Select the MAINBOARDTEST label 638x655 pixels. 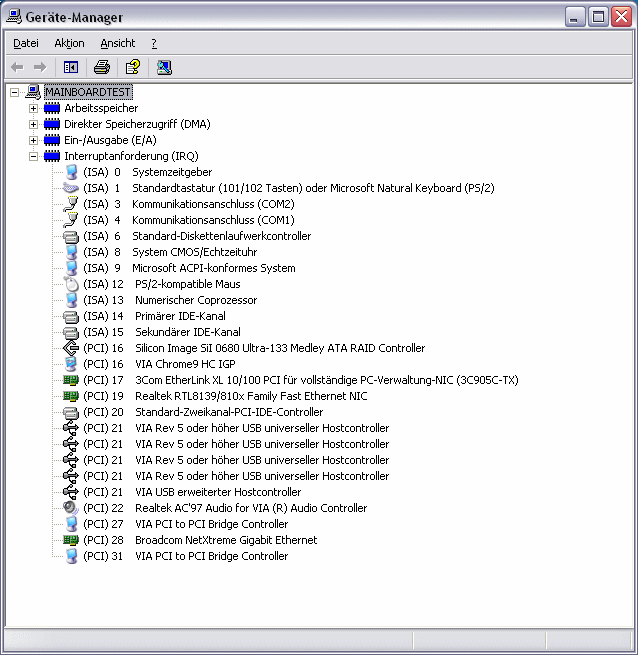(88, 92)
